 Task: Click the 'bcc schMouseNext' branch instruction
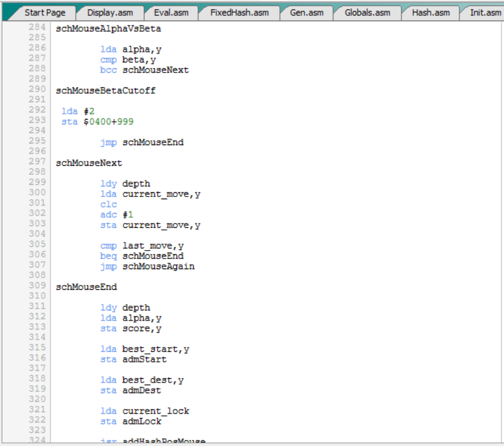point(144,70)
